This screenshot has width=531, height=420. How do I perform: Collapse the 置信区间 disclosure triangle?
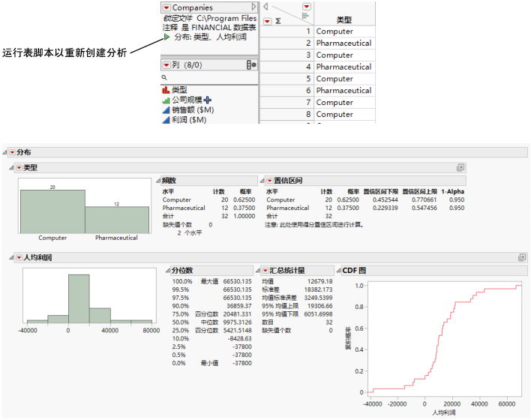[x=262, y=181]
